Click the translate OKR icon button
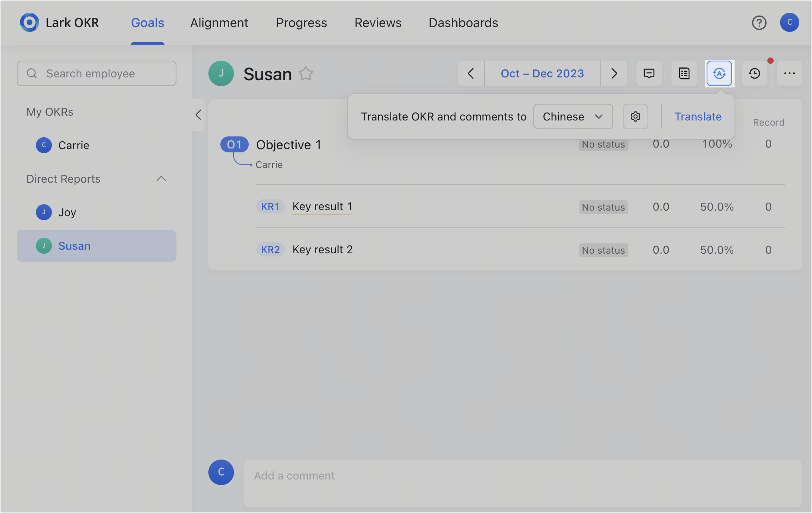 point(719,73)
